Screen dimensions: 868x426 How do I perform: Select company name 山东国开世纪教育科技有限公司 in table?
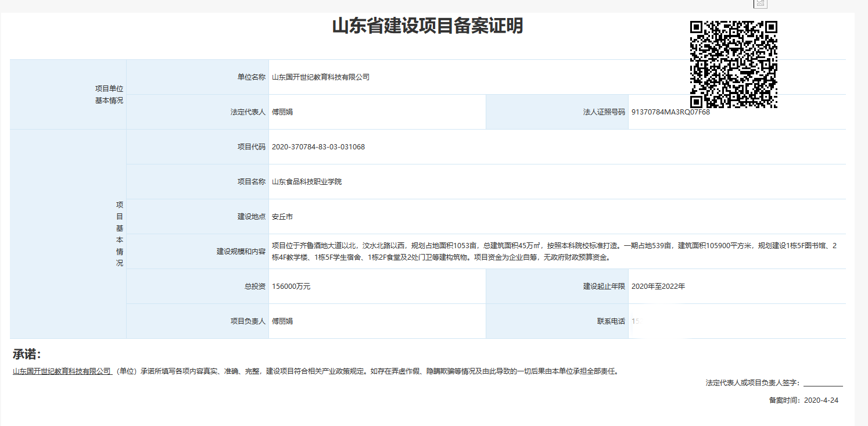tap(321, 77)
